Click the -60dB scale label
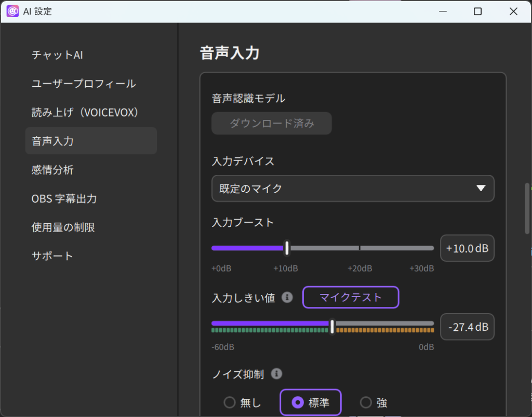Image resolution: width=532 pixels, height=417 pixels. tap(222, 347)
